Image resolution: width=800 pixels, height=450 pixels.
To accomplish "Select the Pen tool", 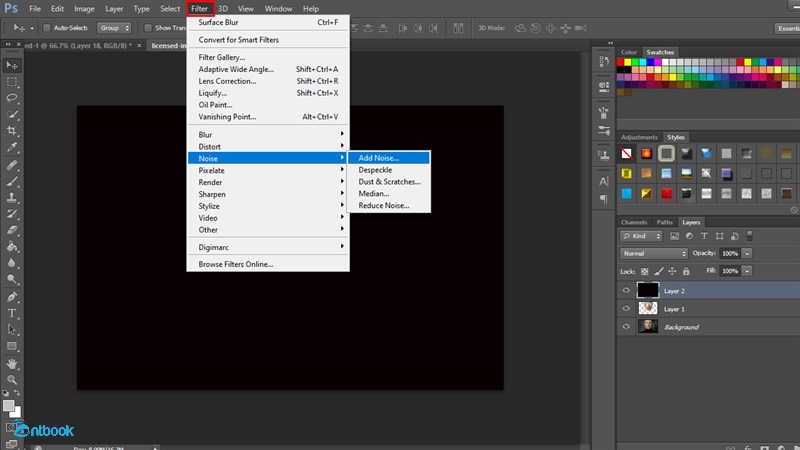I will (12, 297).
